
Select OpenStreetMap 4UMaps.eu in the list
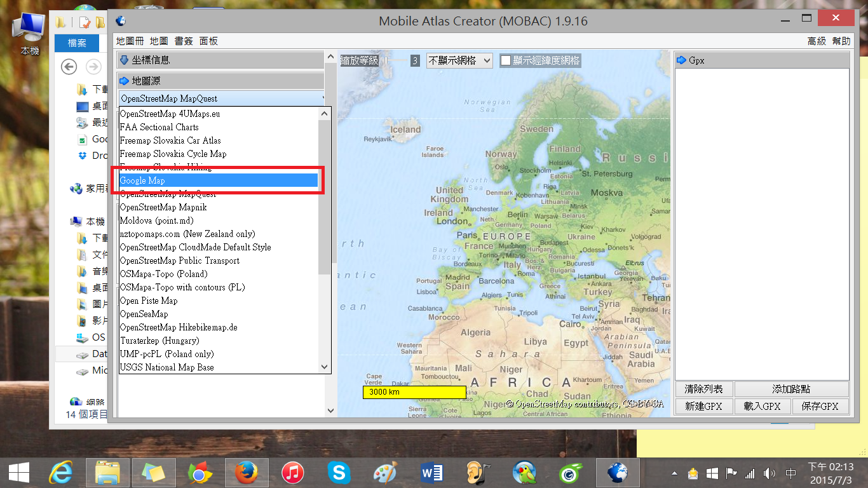tap(219, 114)
